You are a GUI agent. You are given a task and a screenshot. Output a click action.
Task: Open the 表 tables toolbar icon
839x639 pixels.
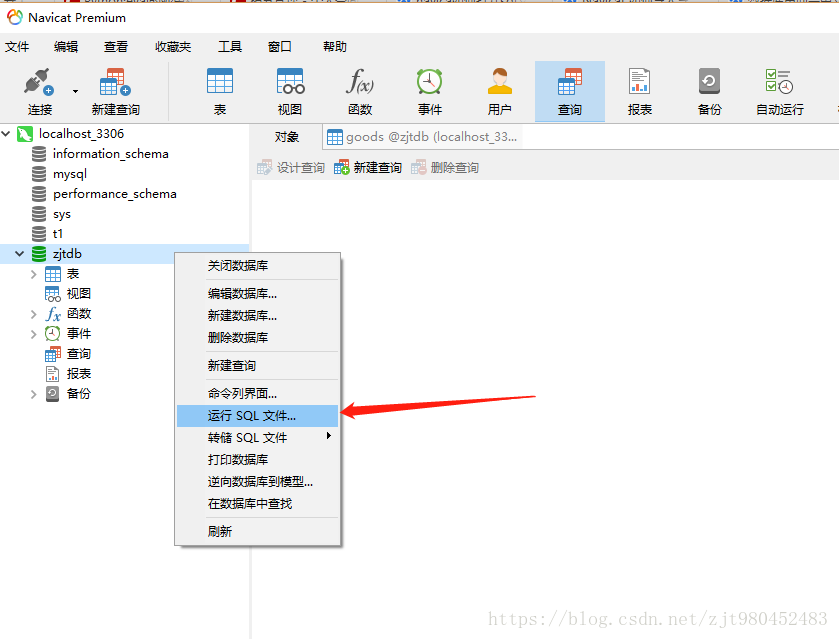220,81
